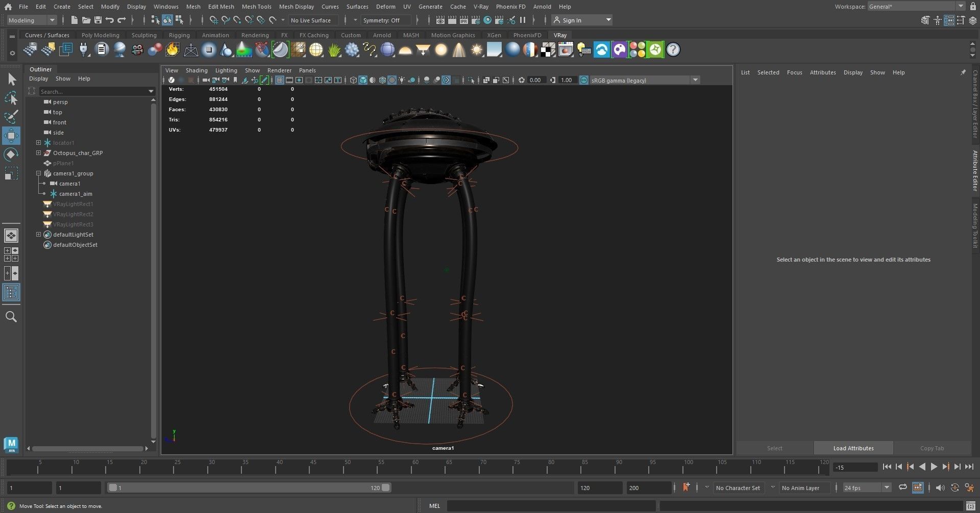The height and width of the screenshot is (513, 980).
Task: Open the 24 fps frame rate dropdown
Action: (x=867, y=488)
